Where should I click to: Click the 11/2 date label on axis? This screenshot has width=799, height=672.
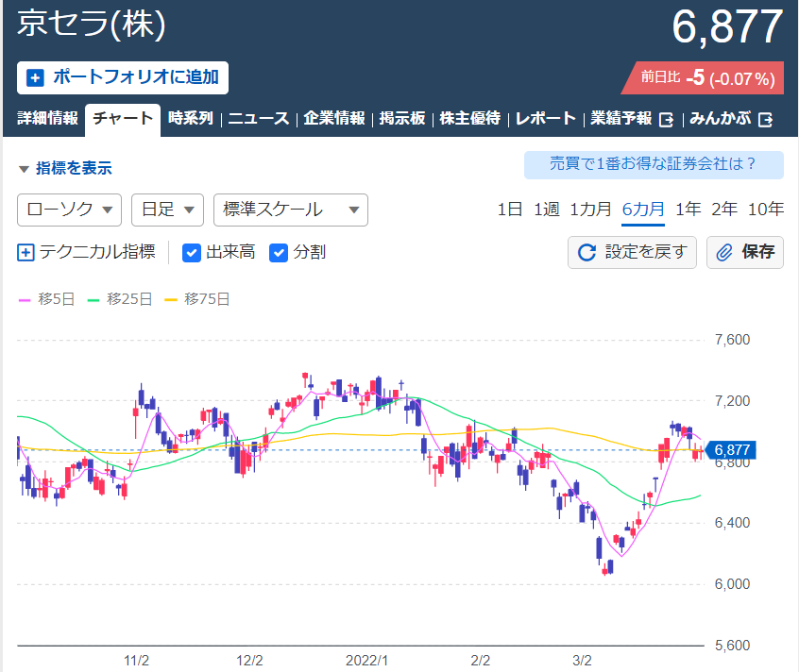[x=137, y=661]
